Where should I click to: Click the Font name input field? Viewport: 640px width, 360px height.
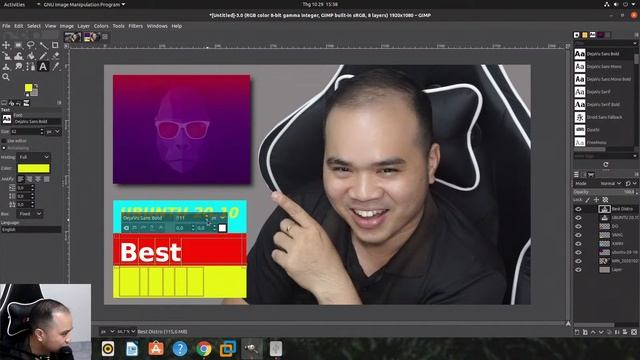pos(37,121)
